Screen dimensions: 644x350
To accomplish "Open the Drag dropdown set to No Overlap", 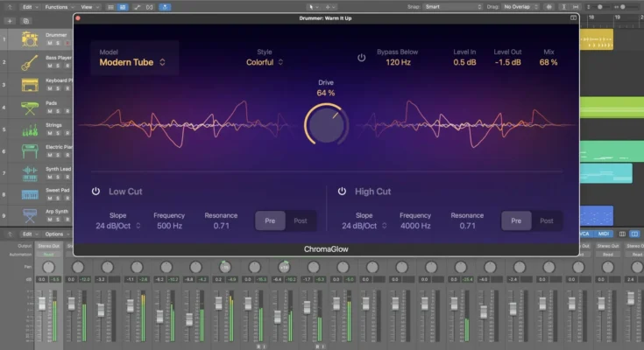I will coord(520,7).
